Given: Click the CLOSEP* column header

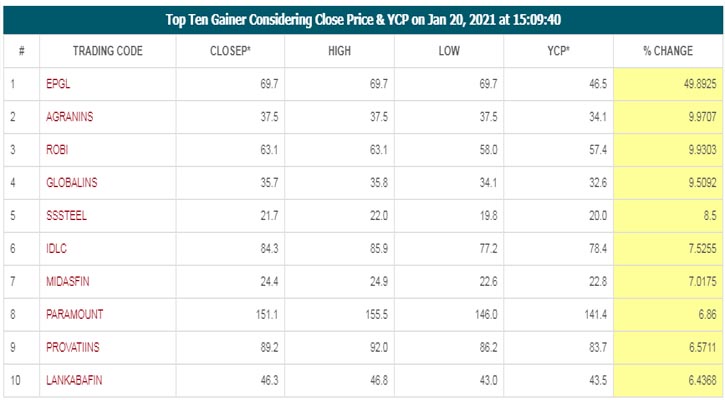Looking at the screenshot, I should tap(230, 50).
